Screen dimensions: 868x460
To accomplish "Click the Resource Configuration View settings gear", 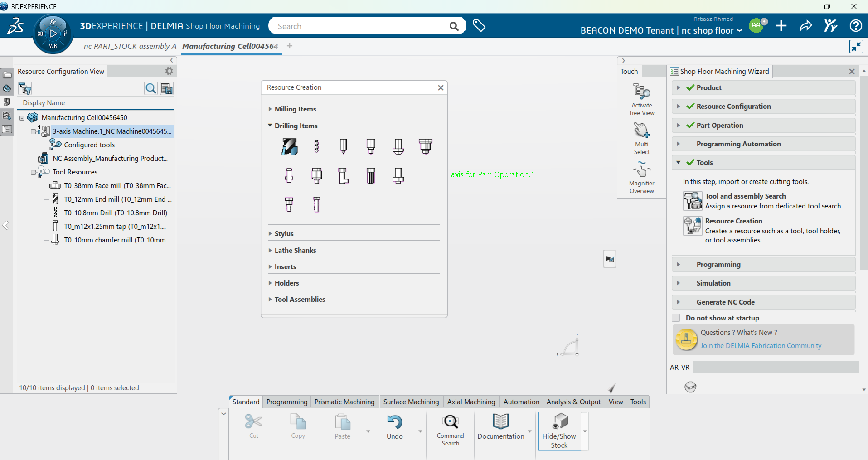I will click(x=169, y=71).
